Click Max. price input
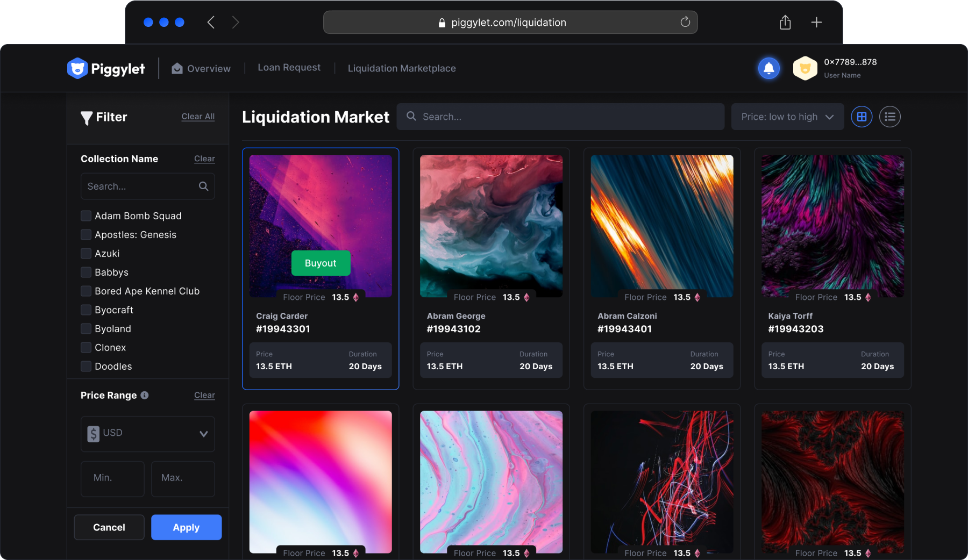Image resolution: width=968 pixels, height=560 pixels. click(x=183, y=478)
